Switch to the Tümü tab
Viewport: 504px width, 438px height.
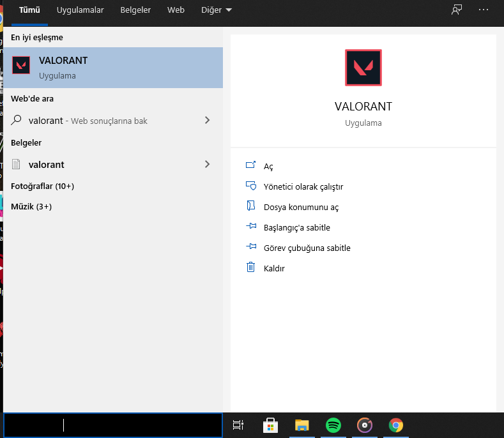pyautogui.click(x=29, y=10)
